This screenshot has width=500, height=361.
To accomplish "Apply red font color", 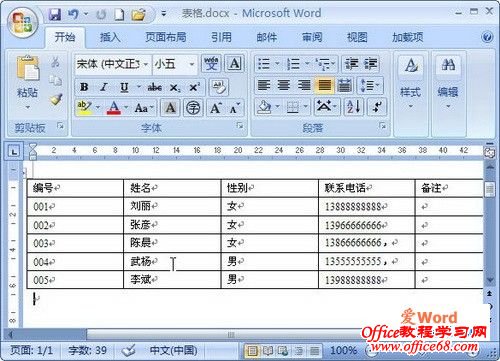I will coord(114,108).
